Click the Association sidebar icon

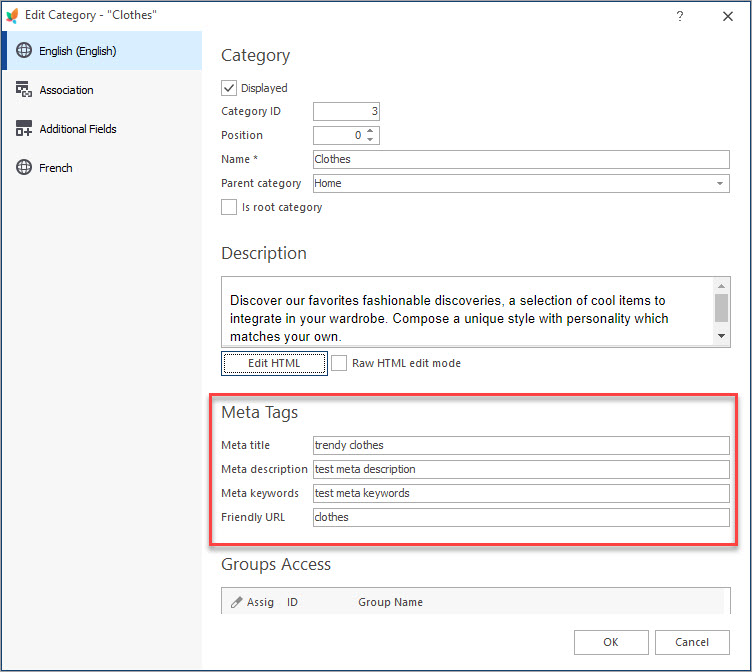[x=24, y=89]
